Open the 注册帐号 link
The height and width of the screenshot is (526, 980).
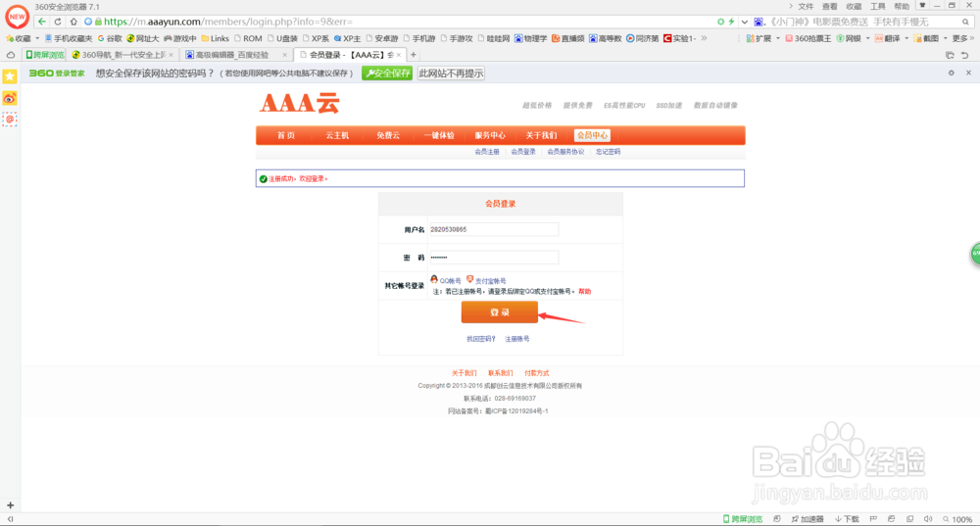pyautogui.click(x=516, y=339)
